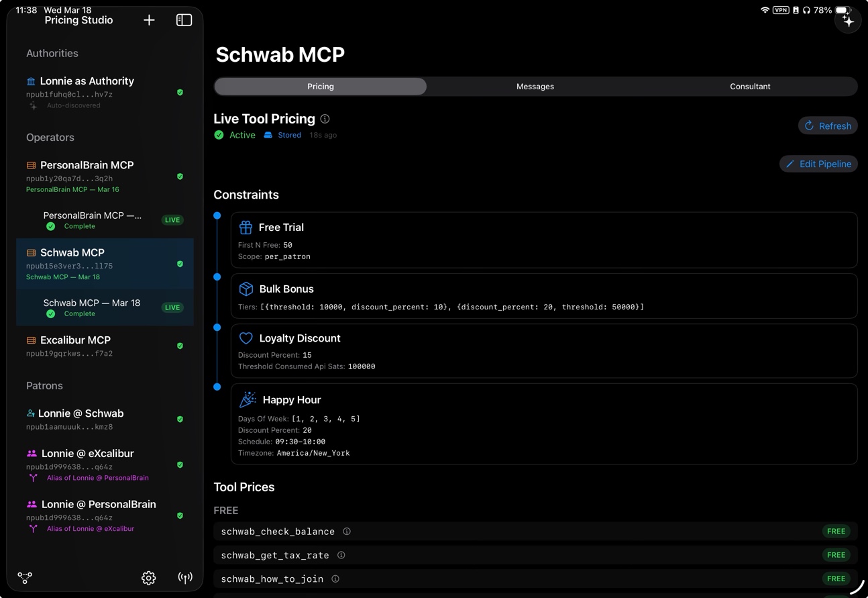The image size is (868, 598).
Task: Switch to the Consultant tab
Action: [x=750, y=87]
